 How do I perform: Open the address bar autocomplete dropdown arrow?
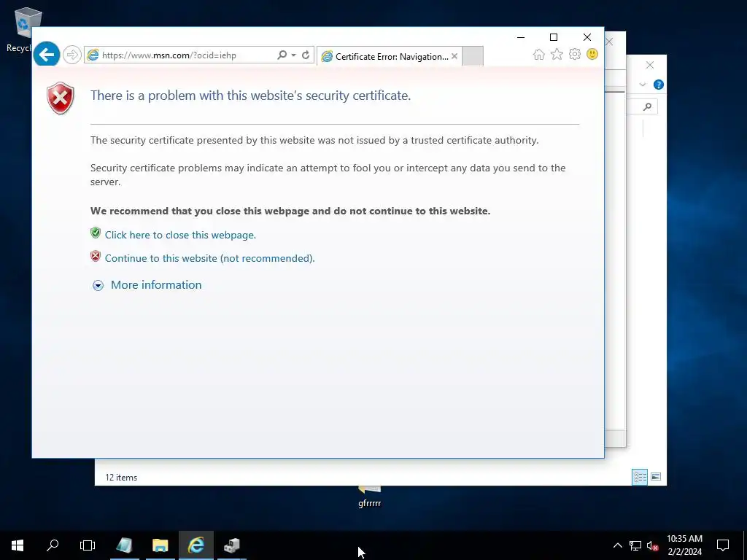click(x=293, y=55)
